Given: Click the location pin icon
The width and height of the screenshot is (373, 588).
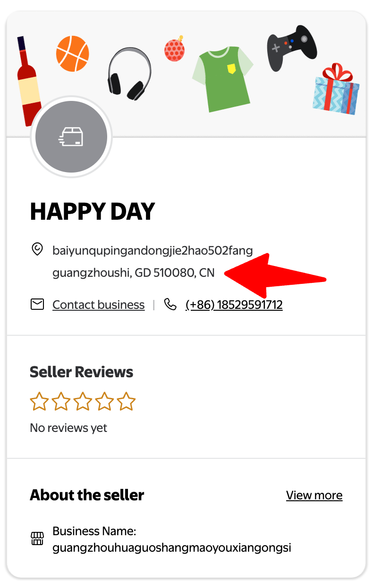Looking at the screenshot, I should [x=37, y=249].
